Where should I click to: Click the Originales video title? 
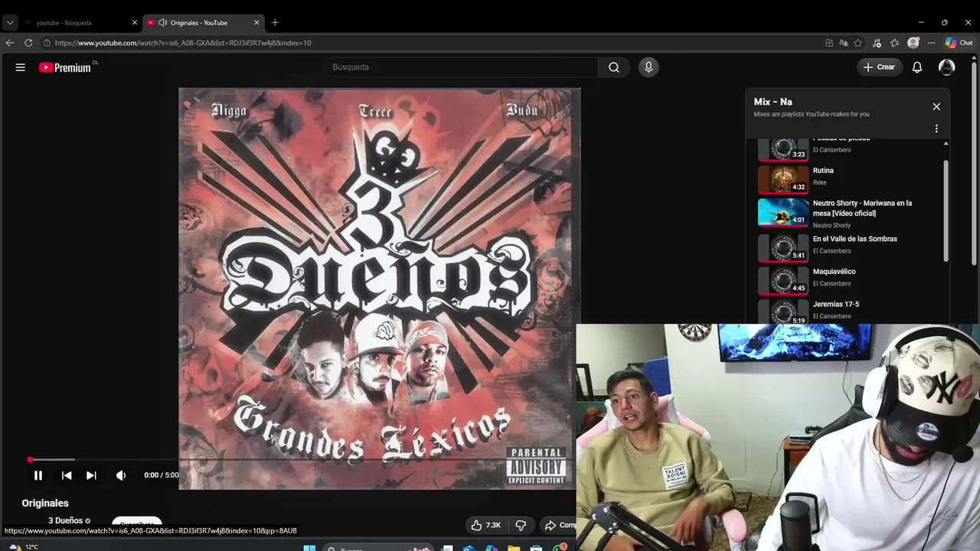pyautogui.click(x=45, y=503)
